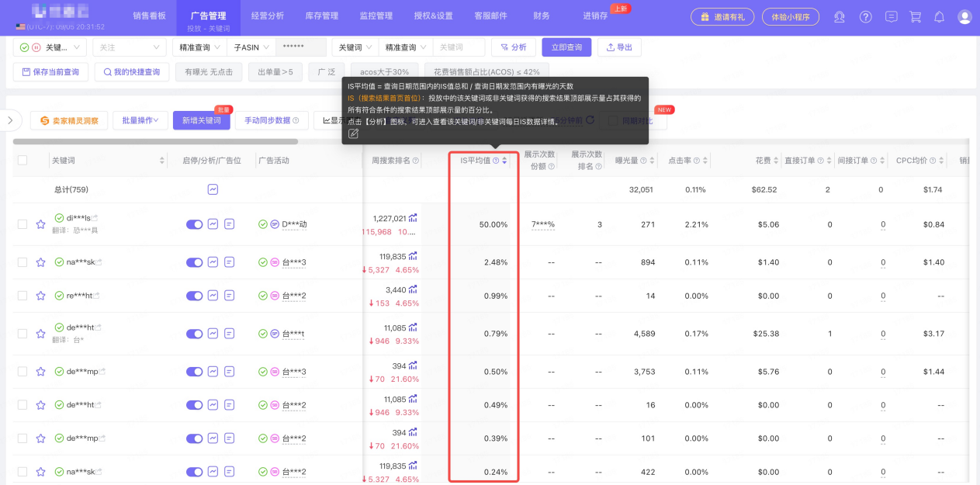Toggle the switch for the re***ht keyword
Image resolution: width=980 pixels, height=485 pixels.
(194, 296)
